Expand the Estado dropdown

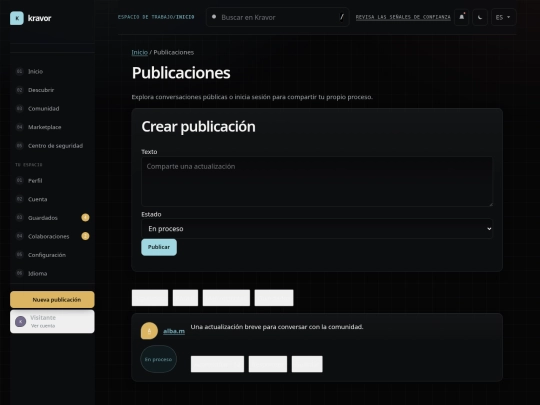pyautogui.click(x=317, y=229)
